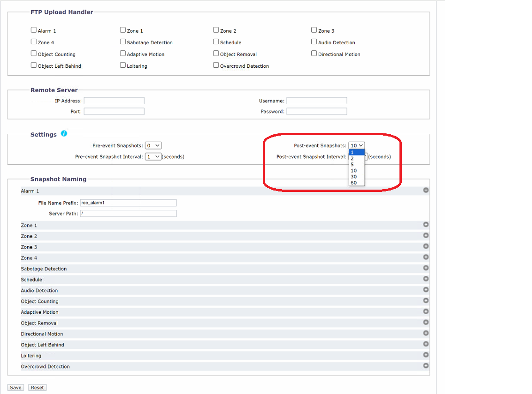The height and width of the screenshot is (394, 532).
Task: Expand Audio Detection naming plus icon
Action: (426, 290)
